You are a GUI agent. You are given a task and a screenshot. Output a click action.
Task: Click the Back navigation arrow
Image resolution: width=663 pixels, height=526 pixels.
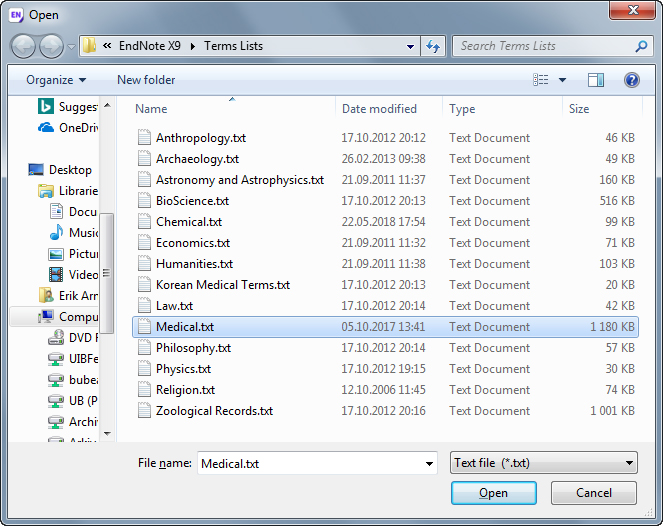pos(23,46)
